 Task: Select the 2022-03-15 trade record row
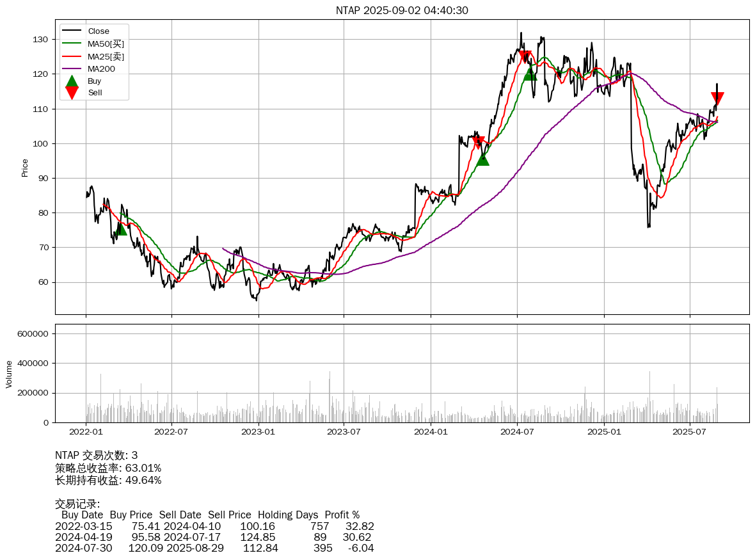coord(214,526)
